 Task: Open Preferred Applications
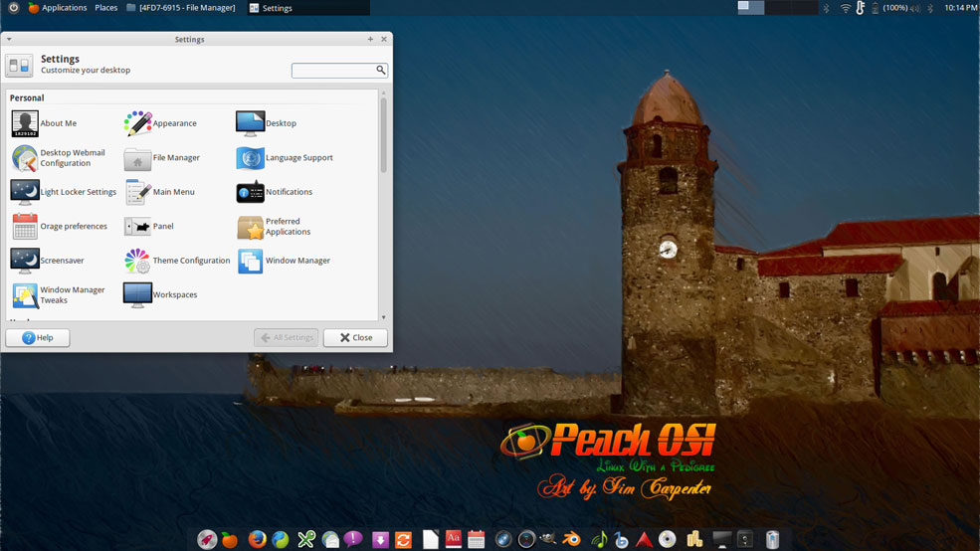274,227
